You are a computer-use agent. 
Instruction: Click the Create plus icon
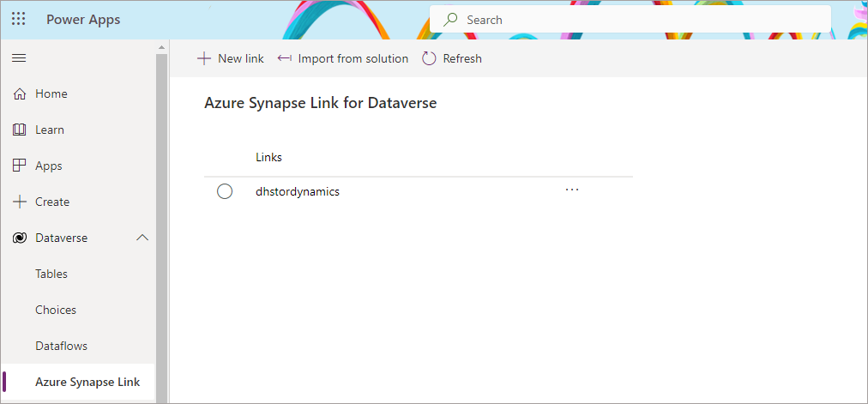click(20, 202)
